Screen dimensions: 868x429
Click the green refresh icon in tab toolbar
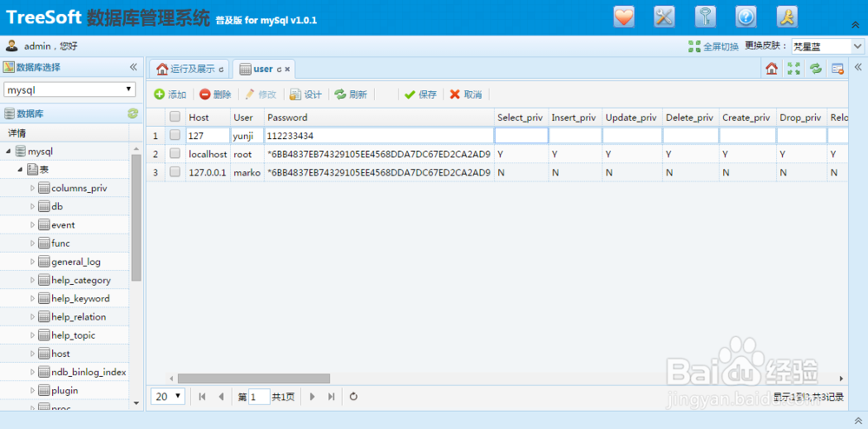tap(816, 69)
